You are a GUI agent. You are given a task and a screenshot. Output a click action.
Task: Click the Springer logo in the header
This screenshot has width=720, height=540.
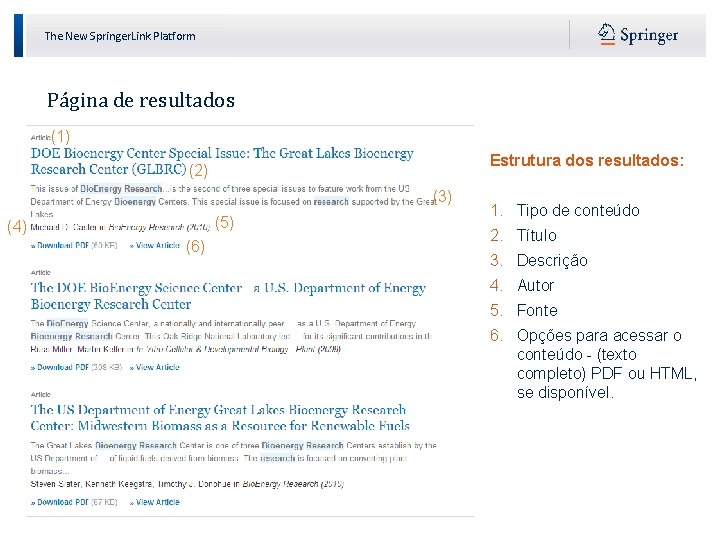pos(638,35)
